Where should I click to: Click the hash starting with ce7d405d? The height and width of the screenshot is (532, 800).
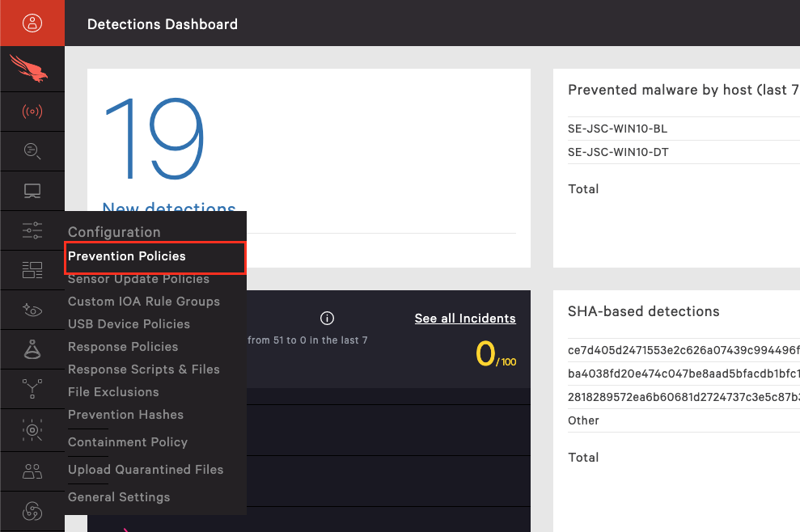point(684,350)
